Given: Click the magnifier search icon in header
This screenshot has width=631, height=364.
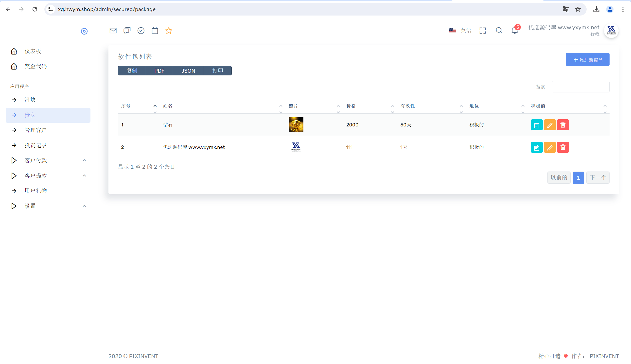Looking at the screenshot, I should [499, 31].
